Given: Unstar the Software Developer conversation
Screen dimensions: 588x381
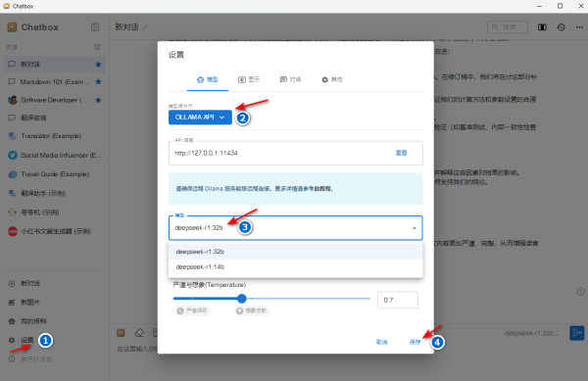Looking at the screenshot, I should (x=98, y=100).
